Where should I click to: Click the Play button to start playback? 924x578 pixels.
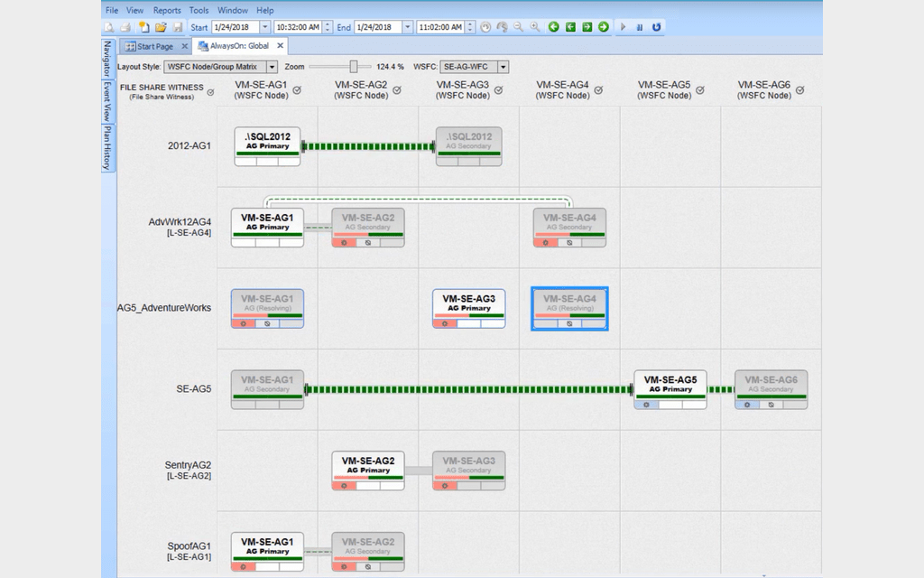click(624, 27)
